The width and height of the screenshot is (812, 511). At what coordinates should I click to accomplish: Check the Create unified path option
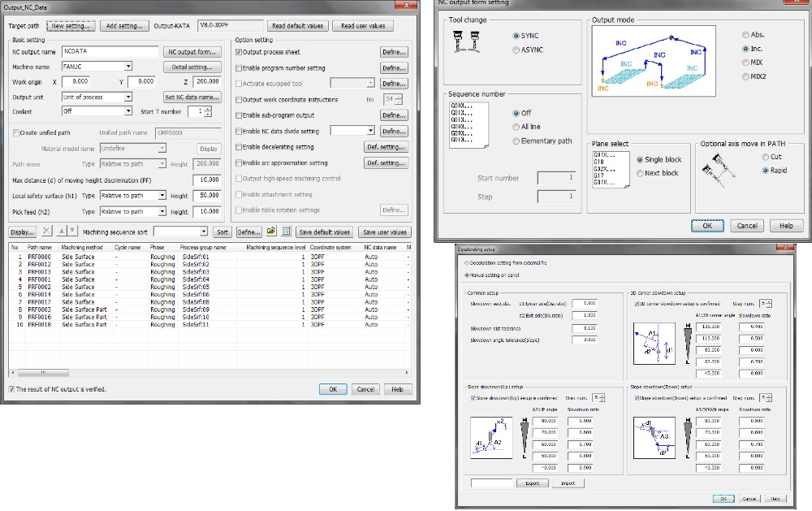[15, 132]
